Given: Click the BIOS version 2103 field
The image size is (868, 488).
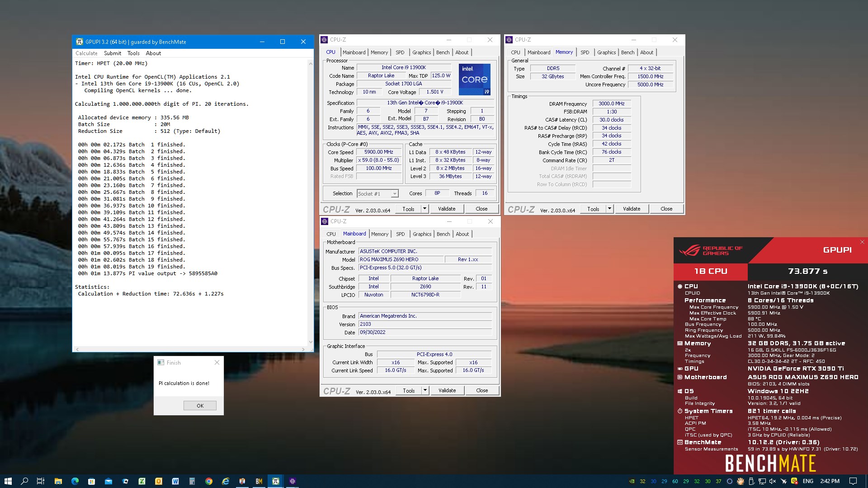Looking at the screenshot, I should 425,324.
